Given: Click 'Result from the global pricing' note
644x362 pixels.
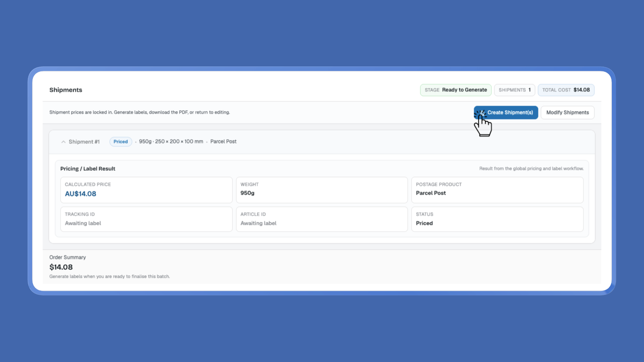Looking at the screenshot, I should pos(531,169).
